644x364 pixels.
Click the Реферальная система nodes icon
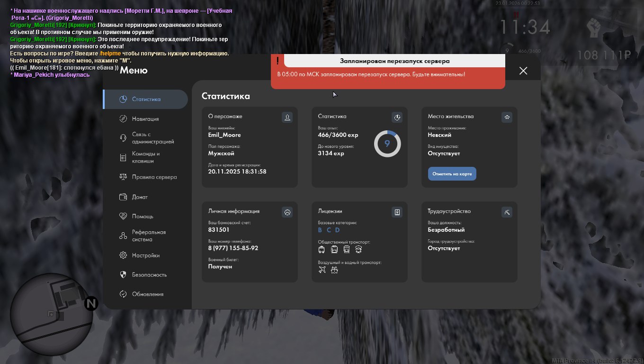[123, 236]
